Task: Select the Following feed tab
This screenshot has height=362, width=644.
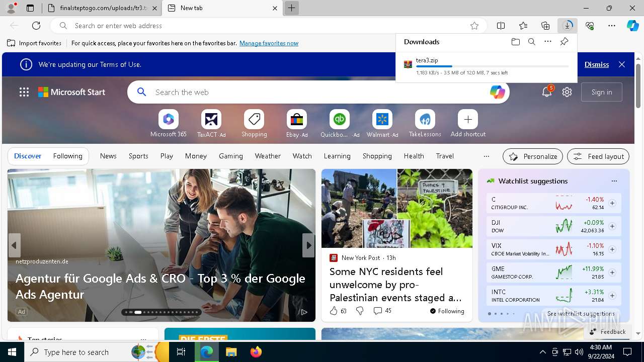Action: click(67, 156)
